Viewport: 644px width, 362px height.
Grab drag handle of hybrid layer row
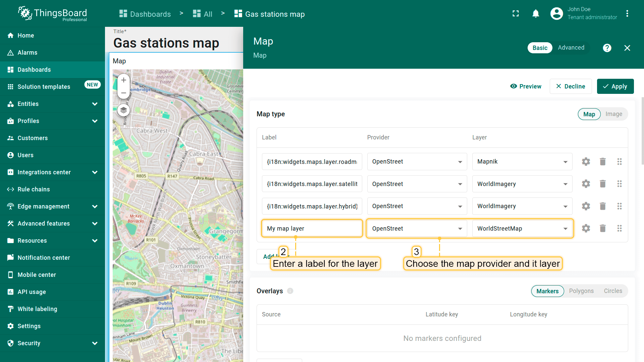click(x=619, y=206)
